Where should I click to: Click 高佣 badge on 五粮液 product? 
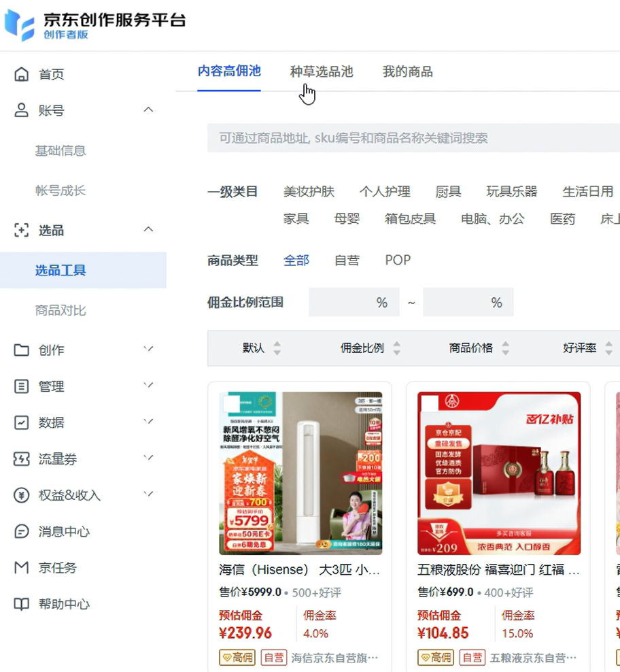click(435, 658)
